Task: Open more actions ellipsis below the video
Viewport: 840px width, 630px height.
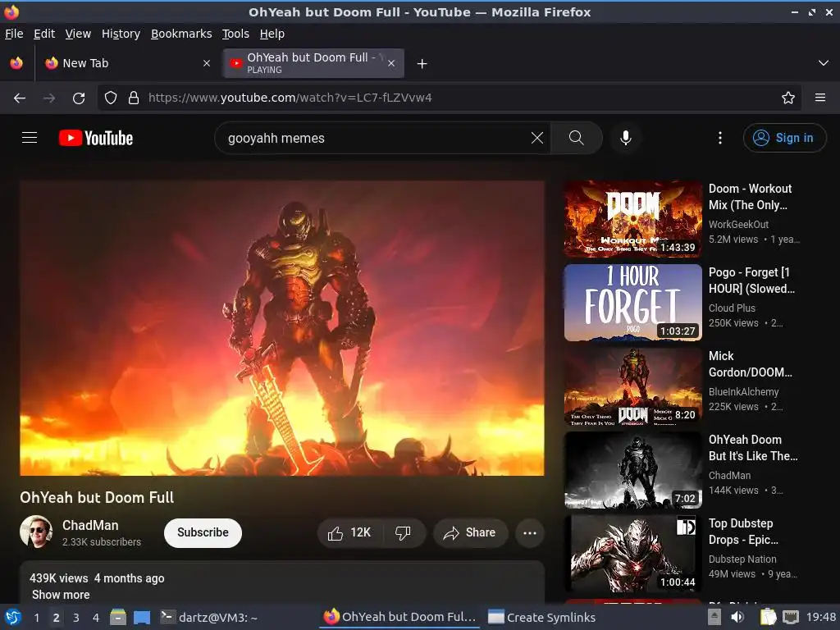Action: pyautogui.click(x=530, y=533)
